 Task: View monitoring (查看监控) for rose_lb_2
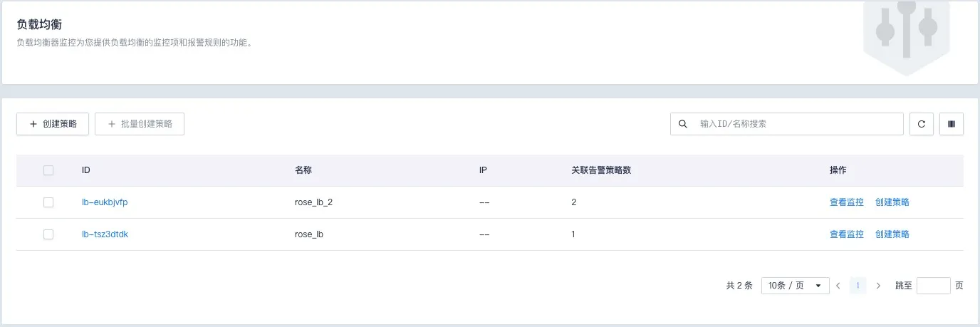tap(846, 202)
